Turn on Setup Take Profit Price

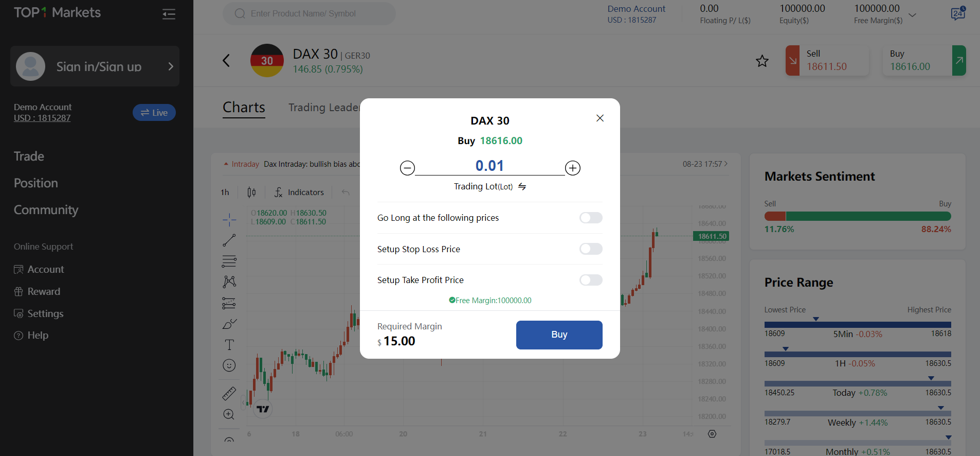(591, 280)
